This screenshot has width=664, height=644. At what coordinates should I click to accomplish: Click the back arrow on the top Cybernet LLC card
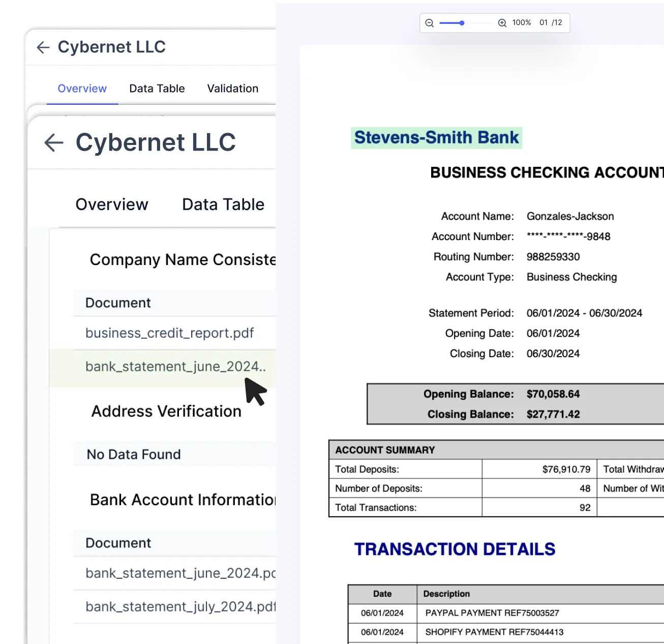tap(43, 47)
